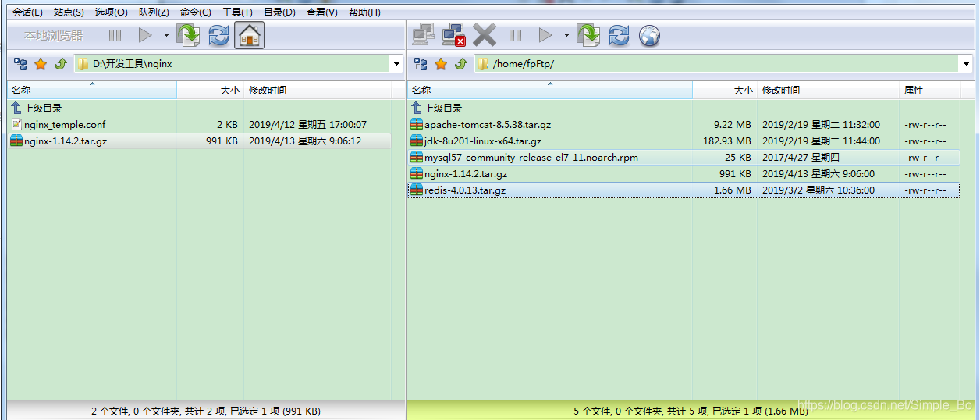Viewport: 980px width, 420px height.
Task: Open the 命令(C) menu
Action: [195, 12]
